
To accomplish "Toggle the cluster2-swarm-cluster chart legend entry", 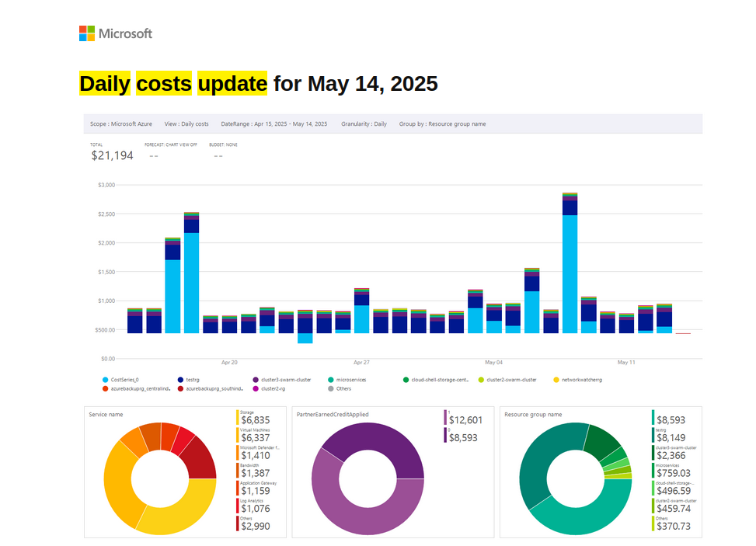I will click(507, 380).
